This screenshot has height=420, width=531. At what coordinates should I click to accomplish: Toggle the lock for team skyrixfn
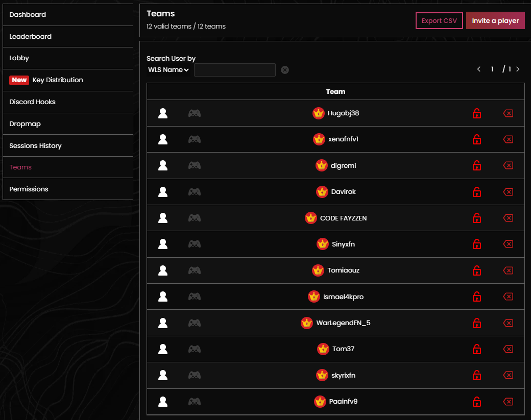[x=476, y=376]
